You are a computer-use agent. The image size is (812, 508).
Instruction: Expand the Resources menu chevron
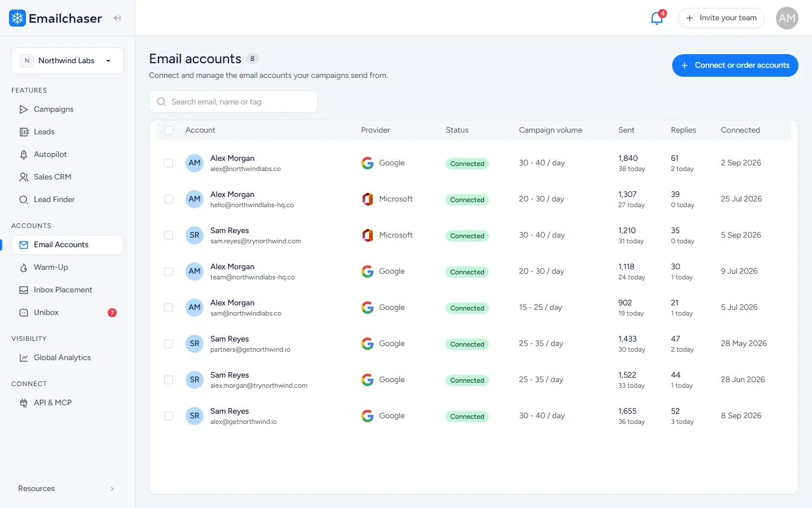112,489
